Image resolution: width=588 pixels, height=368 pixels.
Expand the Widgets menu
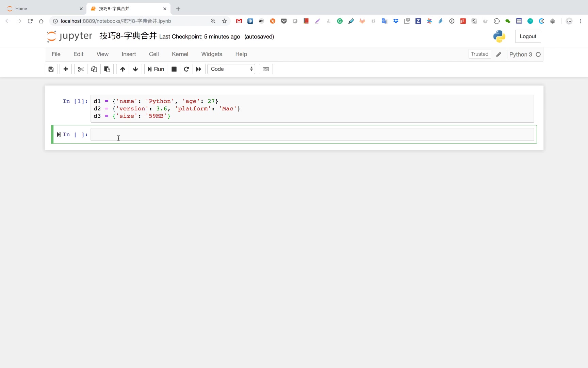point(211,54)
